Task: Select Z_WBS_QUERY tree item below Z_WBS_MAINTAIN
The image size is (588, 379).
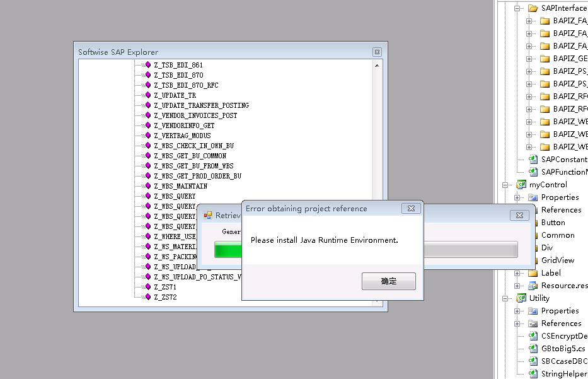Action: [x=175, y=196]
